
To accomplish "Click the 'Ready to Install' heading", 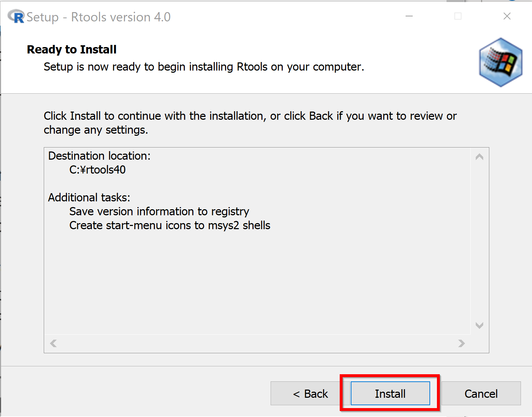I will [72, 50].
